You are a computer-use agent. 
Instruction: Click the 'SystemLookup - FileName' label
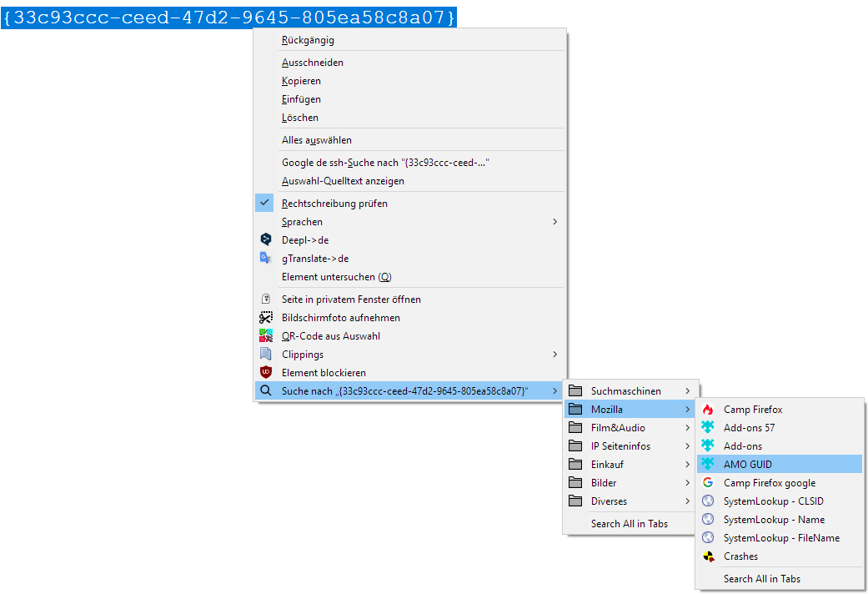coord(781,537)
